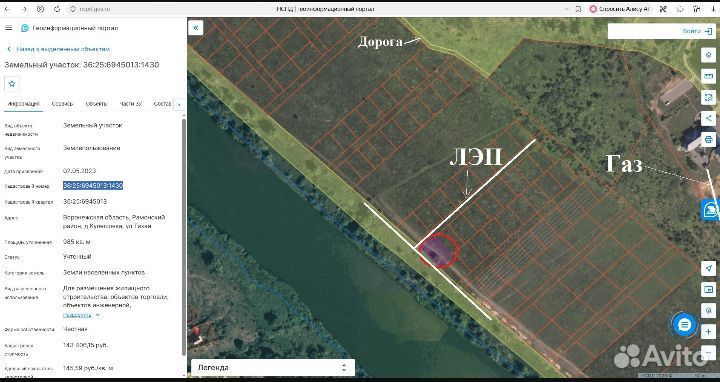Open the chat assistant bubble

[x=684, y=325]
